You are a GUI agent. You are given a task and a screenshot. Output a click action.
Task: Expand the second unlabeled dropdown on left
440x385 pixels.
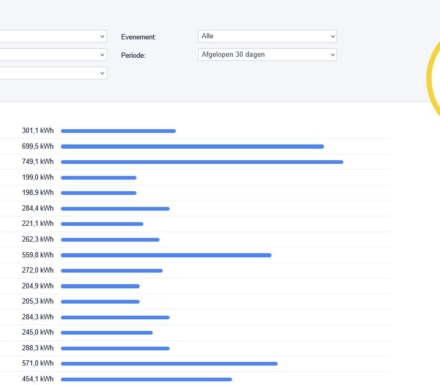point(53,55)
